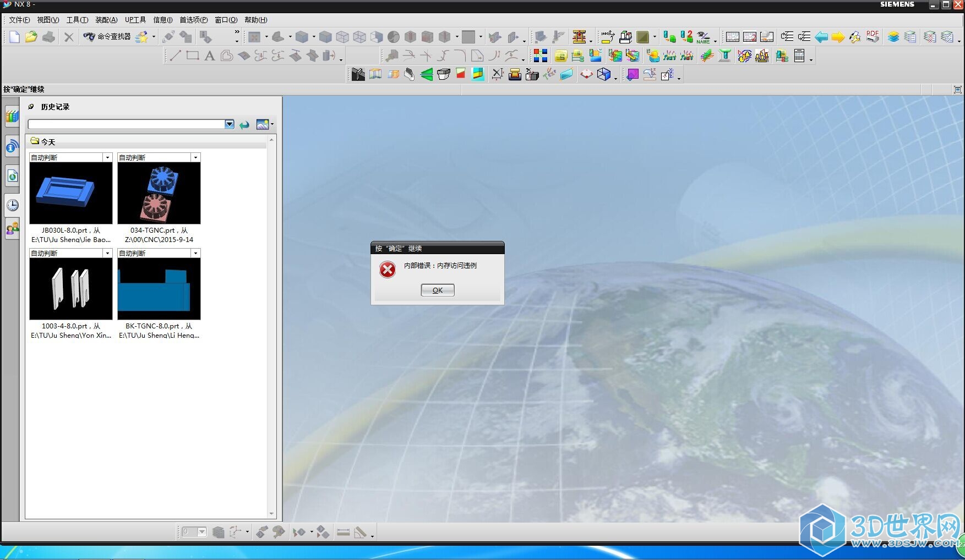Click the blue layers stack icon
The image size is (965, 560).
point(893,37)
